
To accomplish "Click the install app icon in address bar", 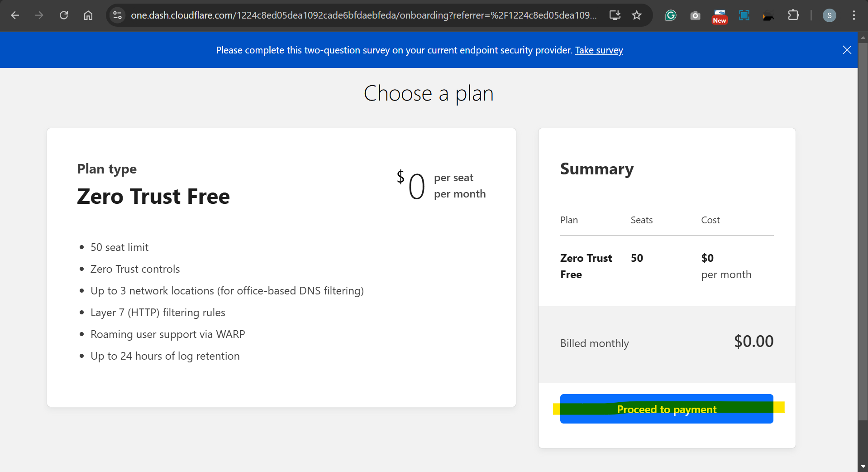I will coord(615,15).
